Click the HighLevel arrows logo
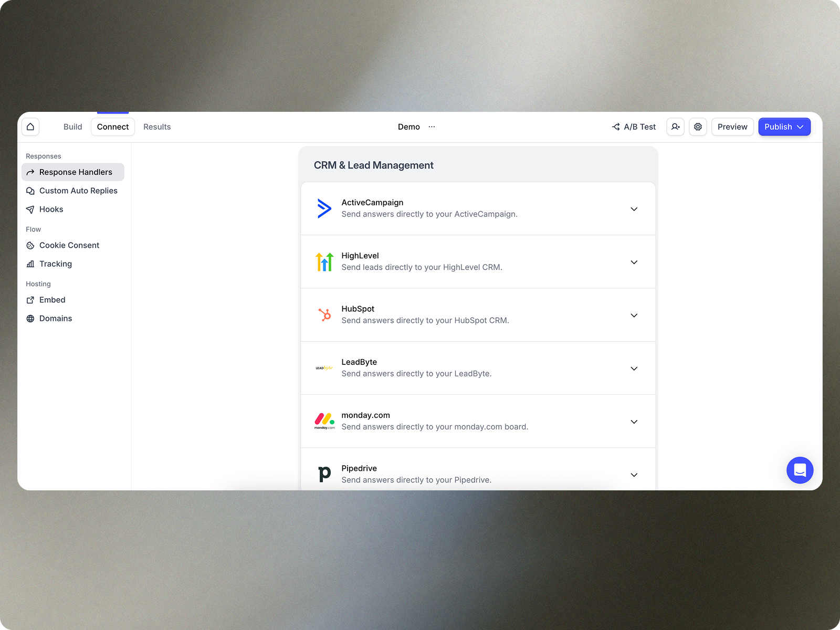Image resolution: width=840 pixels, height=630 pixels. [x=324, y=261]
